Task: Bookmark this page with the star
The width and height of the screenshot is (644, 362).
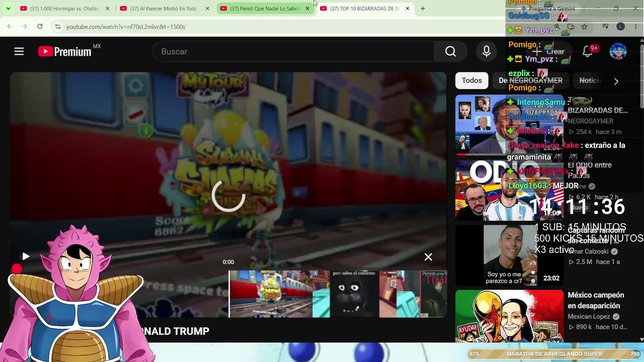Action: 584,27
